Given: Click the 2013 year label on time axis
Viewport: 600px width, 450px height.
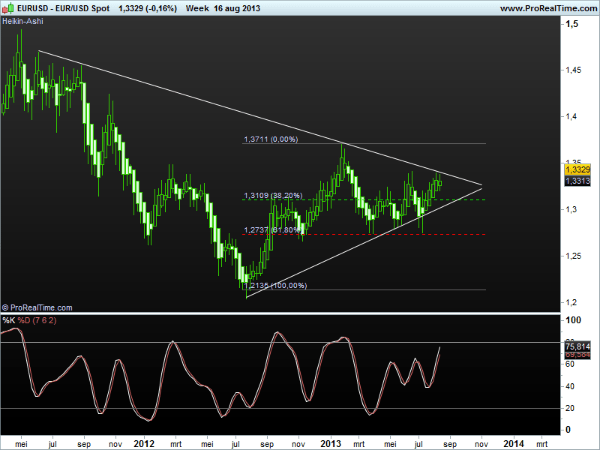Looking at the screenshot, I should tap(331, 443).
